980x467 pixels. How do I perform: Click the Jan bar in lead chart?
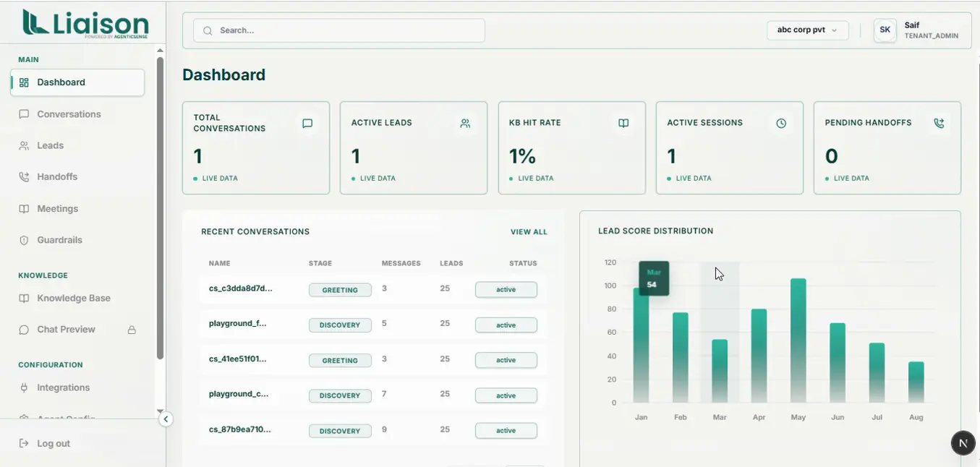641,346
